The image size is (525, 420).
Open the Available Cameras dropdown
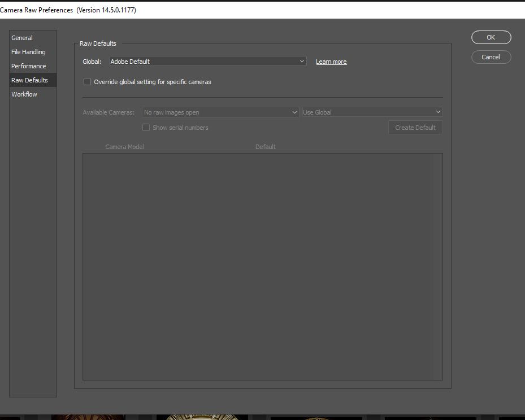(220, 112)
